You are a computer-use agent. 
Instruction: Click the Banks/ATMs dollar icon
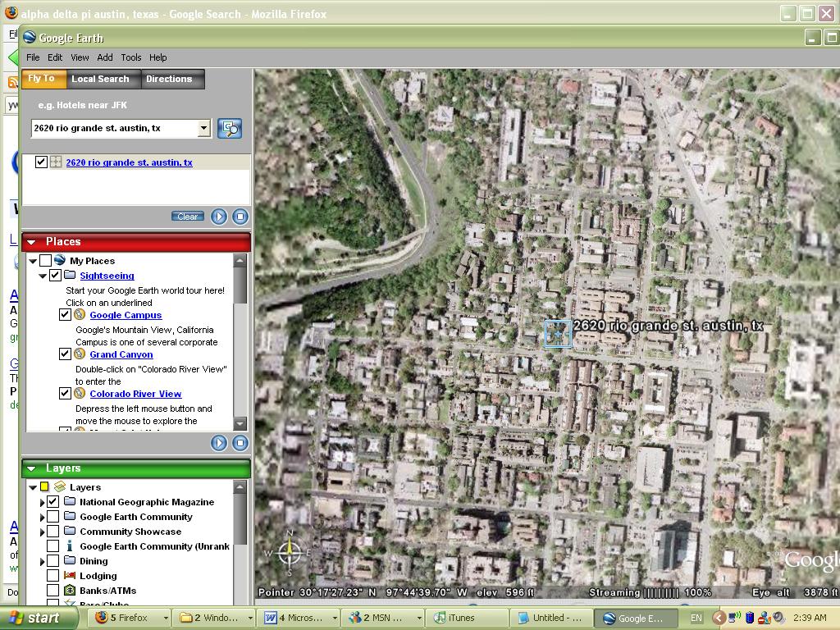70,591
